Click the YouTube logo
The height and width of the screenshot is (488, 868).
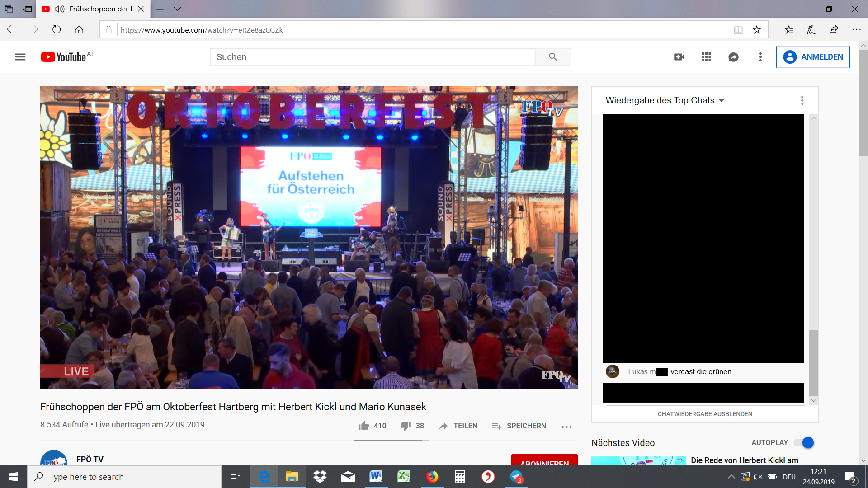[64, 57]
